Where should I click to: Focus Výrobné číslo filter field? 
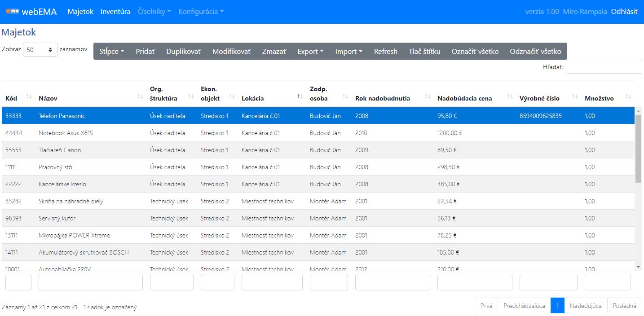point(548,283)
